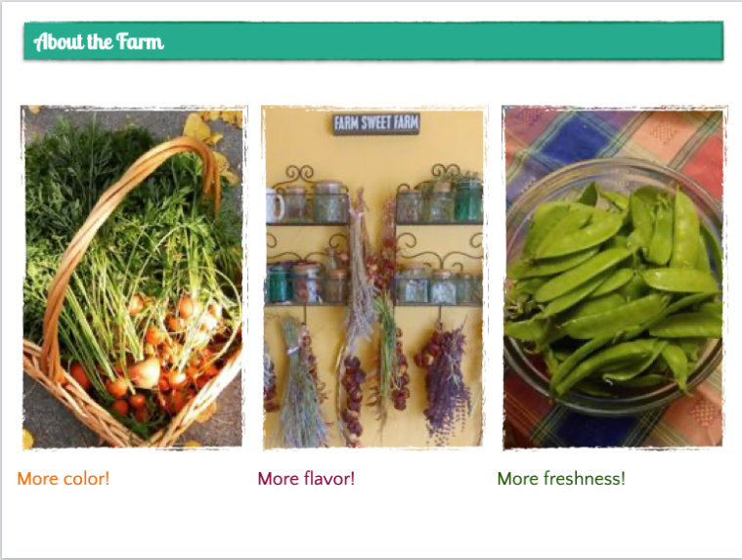Click the orange "More color!" caption
742x560 pixels.
tap(64, 479)
